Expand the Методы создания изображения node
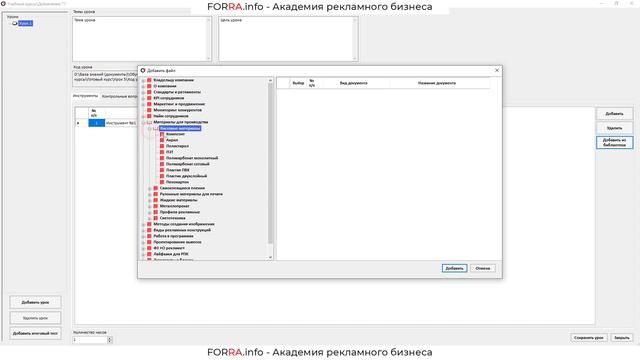Screen dimensions: 640x360 pos(143,224)
